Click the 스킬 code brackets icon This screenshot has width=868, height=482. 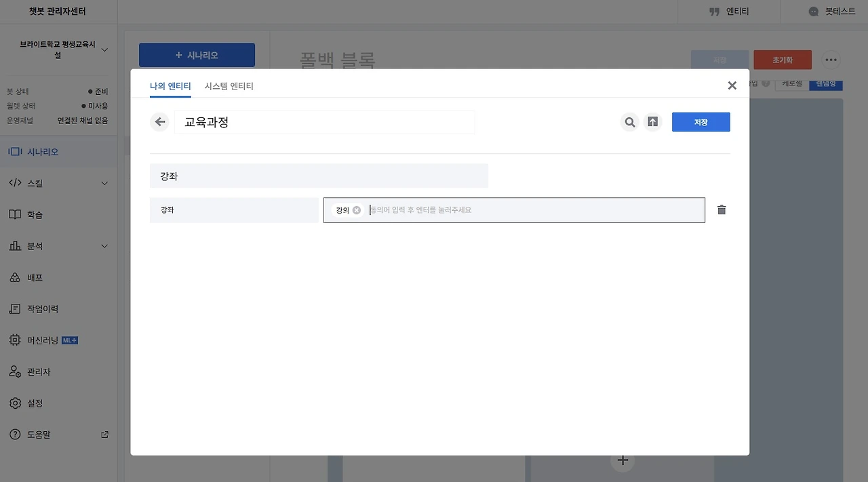click(15, 183)
